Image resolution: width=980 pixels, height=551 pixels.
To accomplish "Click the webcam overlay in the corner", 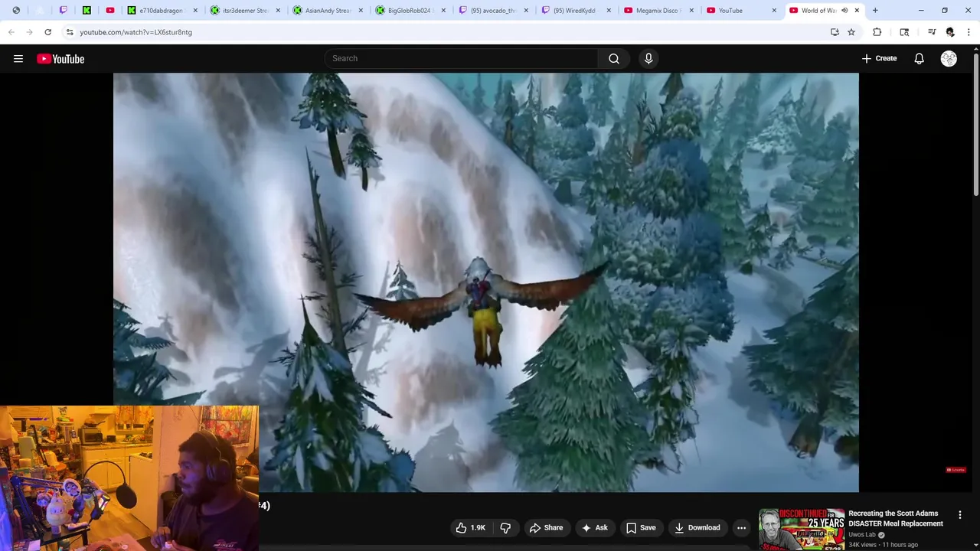I will (x=129, y=478).
